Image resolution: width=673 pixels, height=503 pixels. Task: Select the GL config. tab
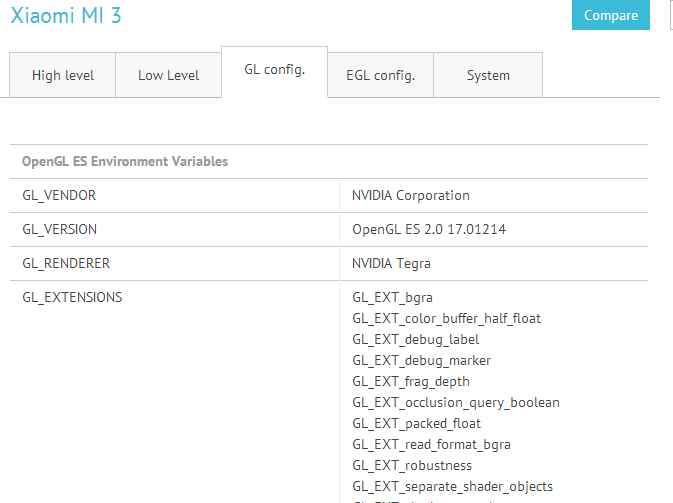click(274, 70)
